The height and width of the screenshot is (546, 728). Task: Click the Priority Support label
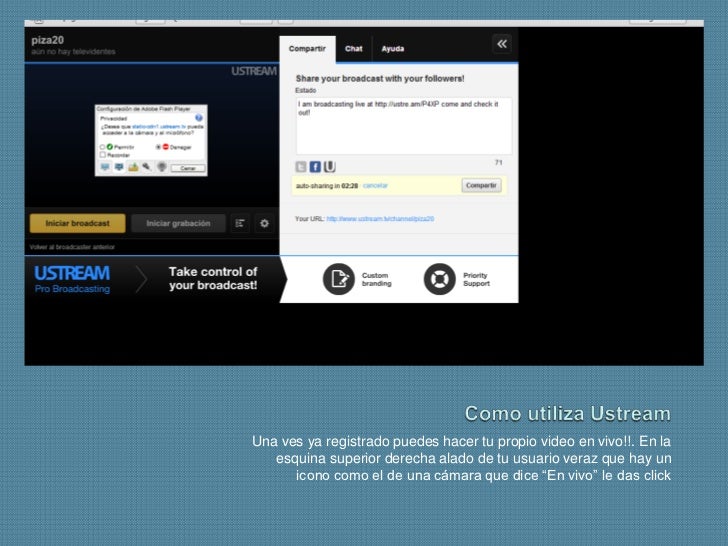[x=476, y=280]
